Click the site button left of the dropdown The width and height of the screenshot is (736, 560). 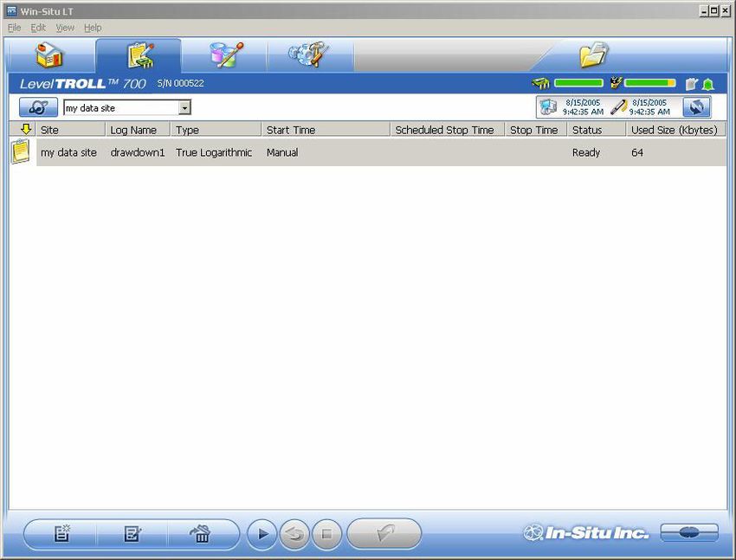pyautogui.click(x=38, y=107)
